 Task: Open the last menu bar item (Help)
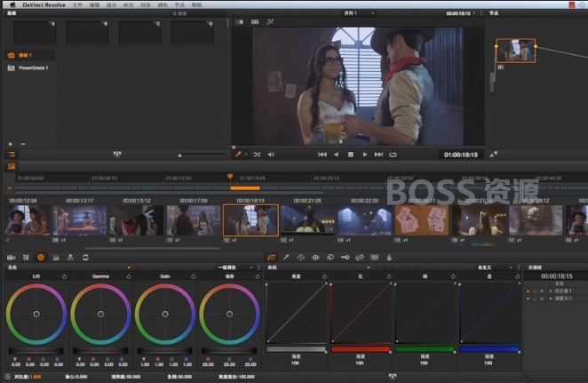tap(196, 4)
